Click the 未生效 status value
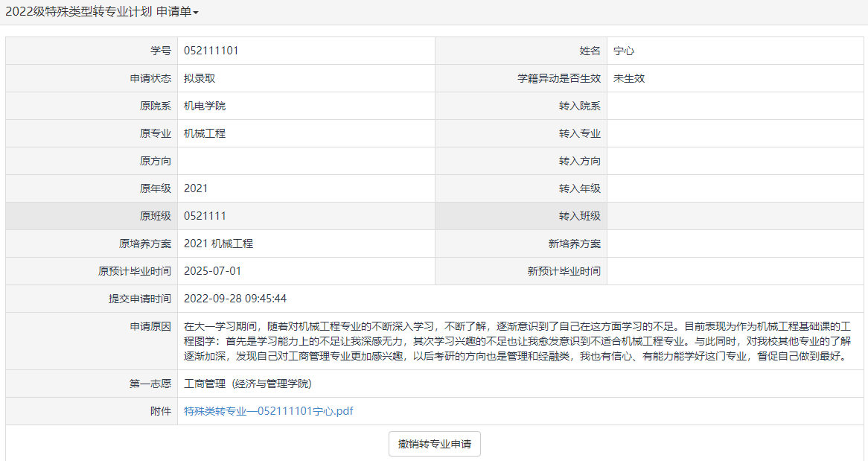868x461 pixels. coord(628,78)
